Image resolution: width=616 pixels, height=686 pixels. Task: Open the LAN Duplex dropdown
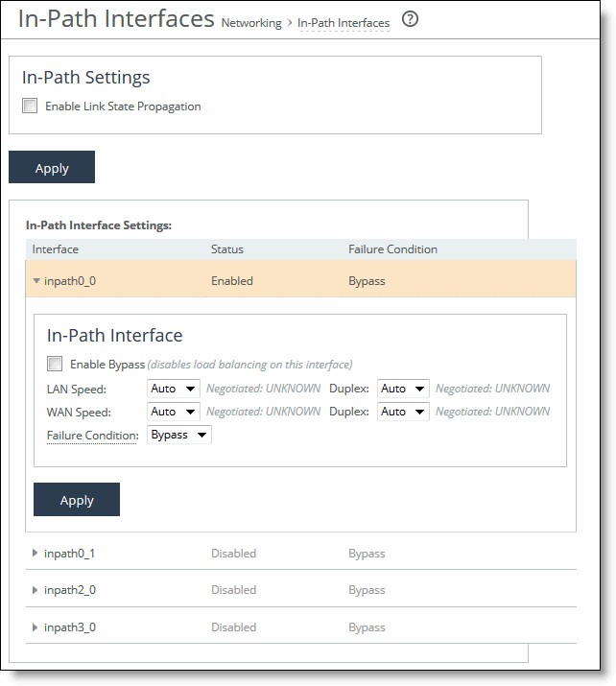click(403, 389)
